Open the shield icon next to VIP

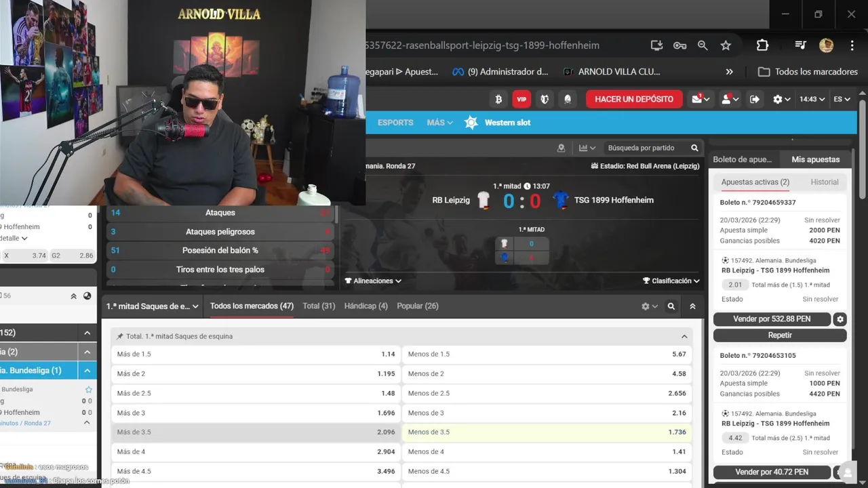point(545,99)
